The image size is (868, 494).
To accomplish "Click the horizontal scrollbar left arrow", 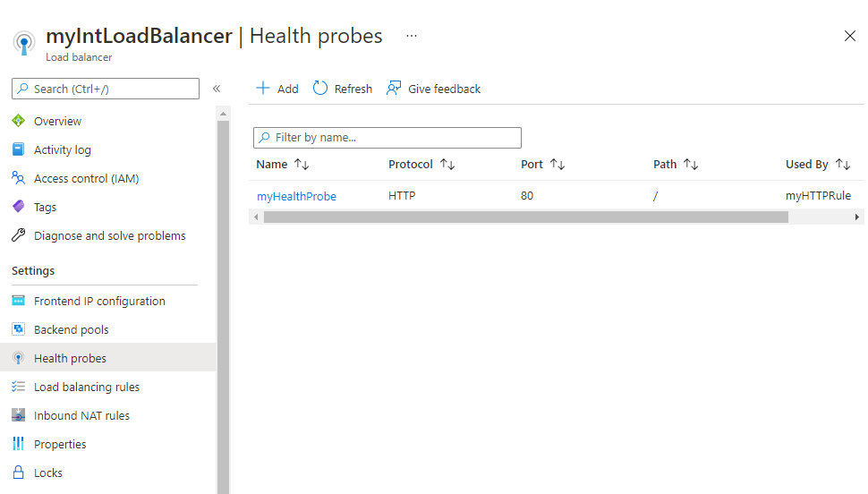I will coord(256,217).
